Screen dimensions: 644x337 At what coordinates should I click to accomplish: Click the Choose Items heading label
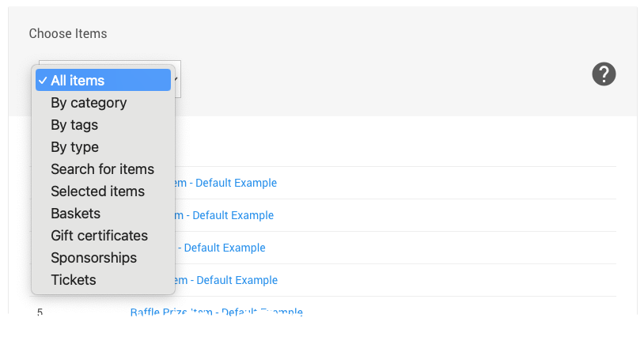point(68,33)
